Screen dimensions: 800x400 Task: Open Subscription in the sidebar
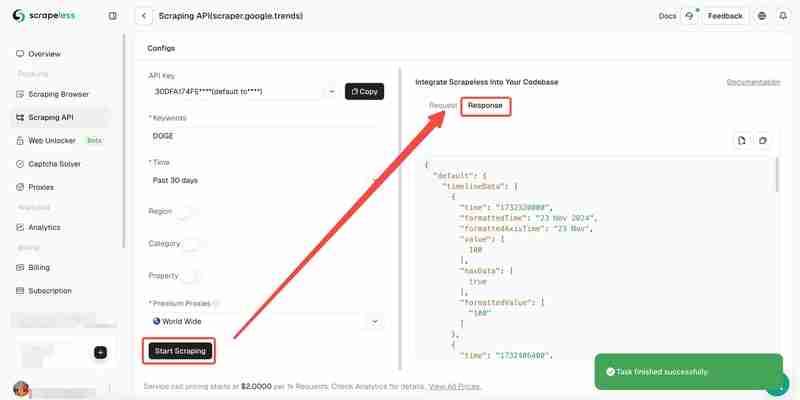pyautogui.click(x=44, y=291)
